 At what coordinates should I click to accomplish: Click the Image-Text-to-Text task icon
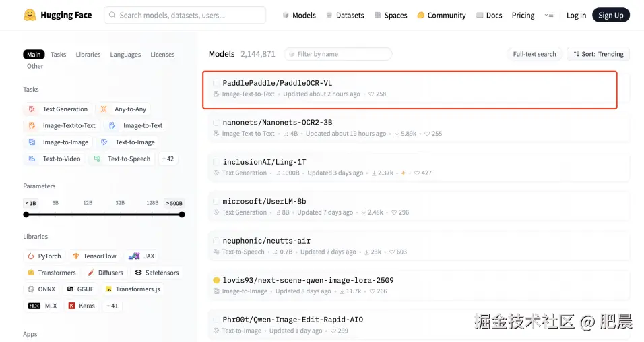[32, 125]
